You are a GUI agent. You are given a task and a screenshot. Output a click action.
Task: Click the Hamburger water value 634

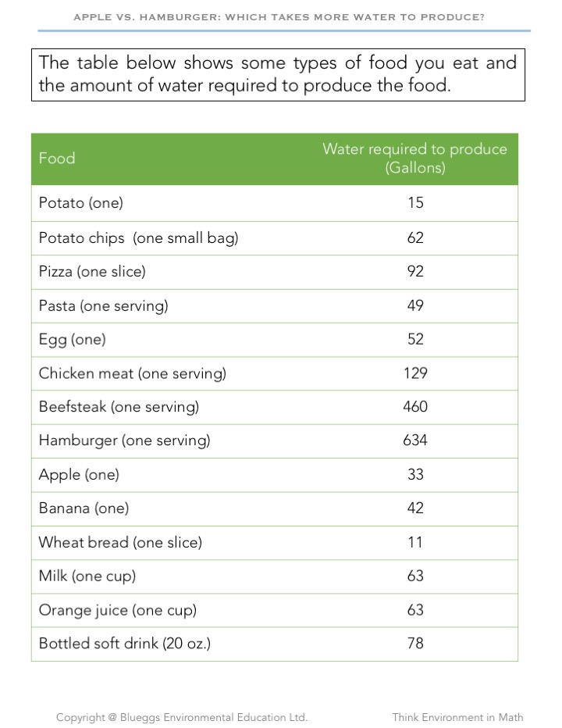(x=415, y=441)
